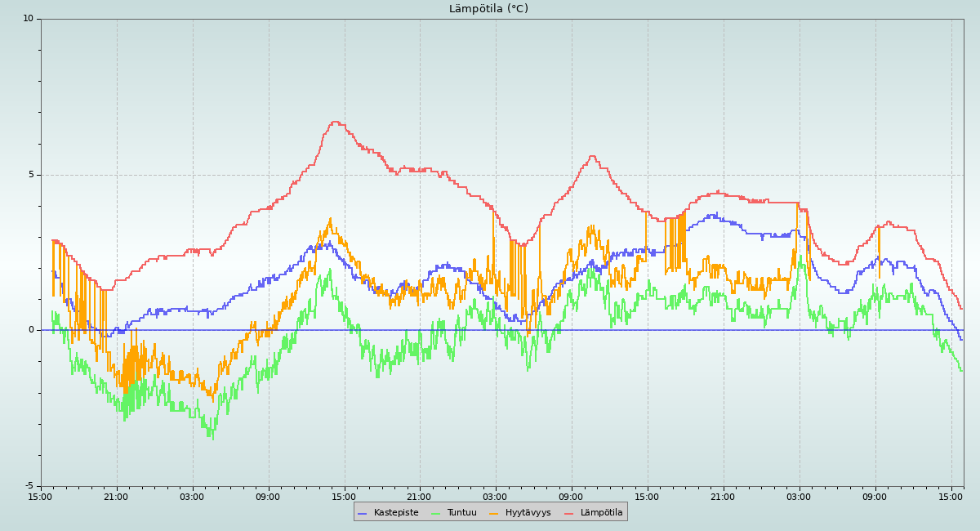Click the y-axis label -5
Screen dimensions: 980x531
point(29,486)
